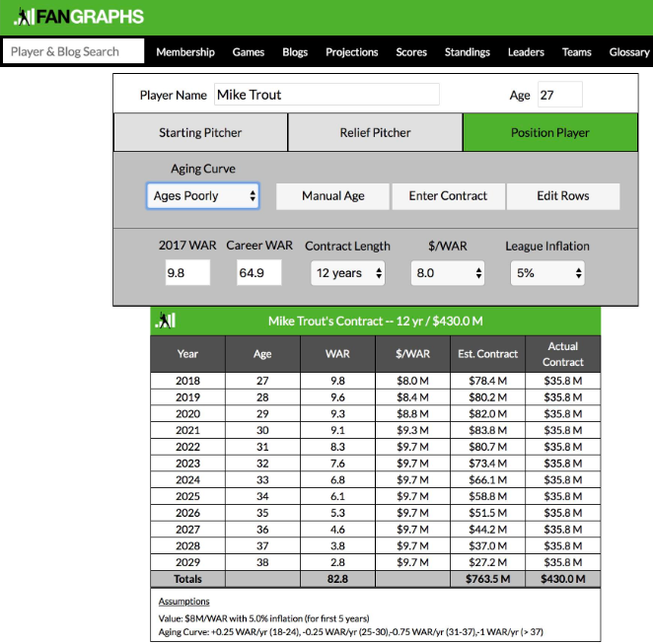Click the $/WAR column header in table
This screenshot has width=653, height=644.
click(x=412, y=354)
